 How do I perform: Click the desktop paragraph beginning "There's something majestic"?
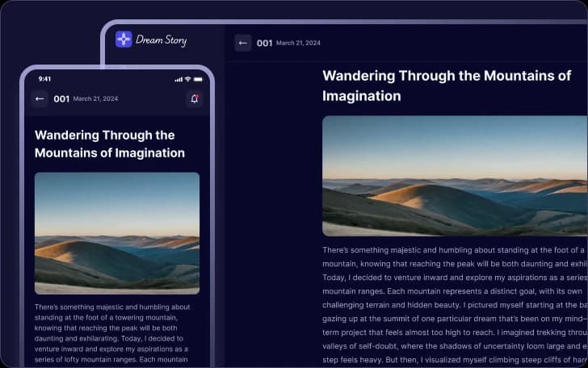(455, 305)
